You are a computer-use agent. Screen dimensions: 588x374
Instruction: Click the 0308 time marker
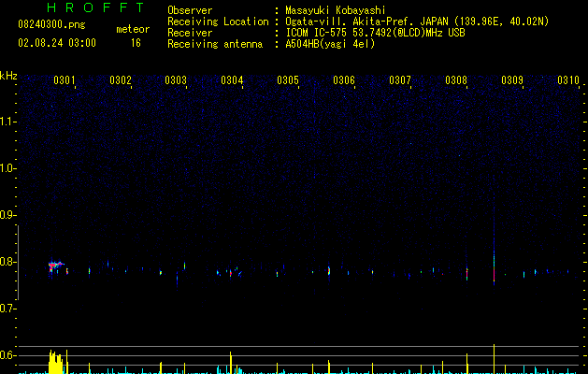point(456,80)
